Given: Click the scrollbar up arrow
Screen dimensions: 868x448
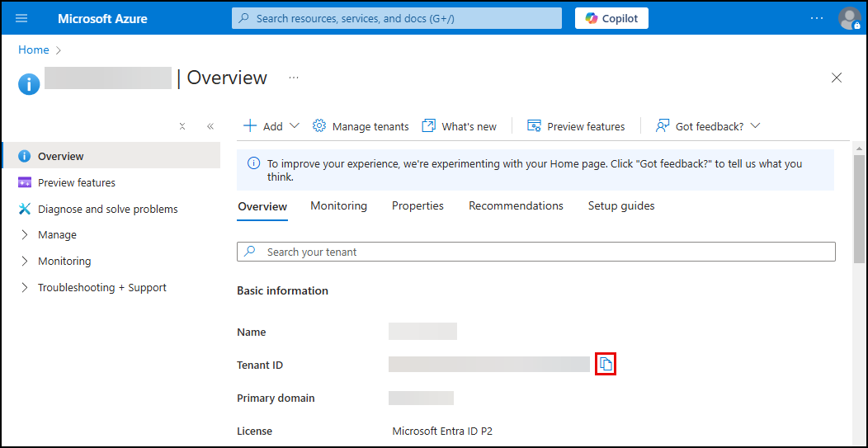Looking at the screenshot, I should tap(859, 149).
